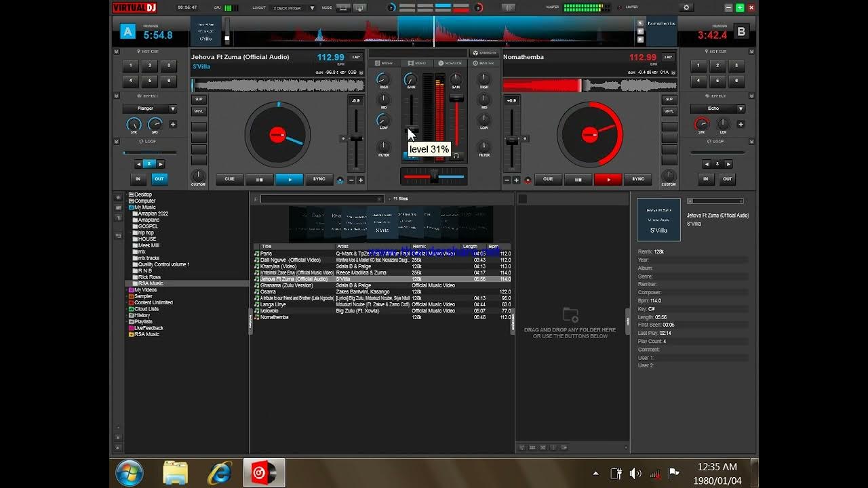The image size is (868, 488).
Task: Click deck A CUE button
Action: pyautogui.click(x=229, y=180)
